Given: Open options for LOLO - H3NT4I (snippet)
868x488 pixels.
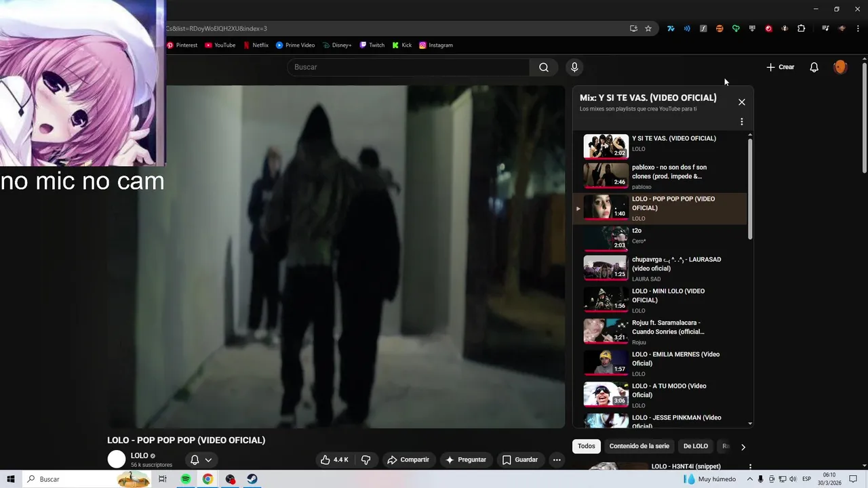Looking at the screenshot, I should (x=750, y=466).
